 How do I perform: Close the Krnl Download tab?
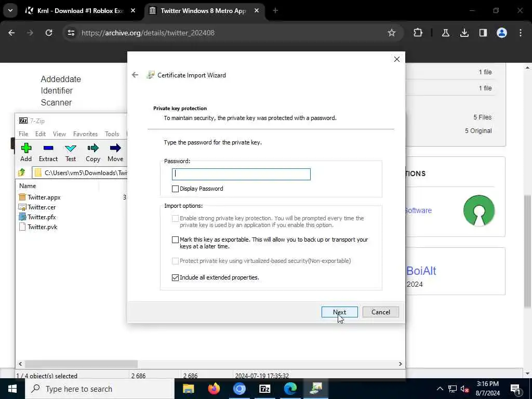pos(133,11)
